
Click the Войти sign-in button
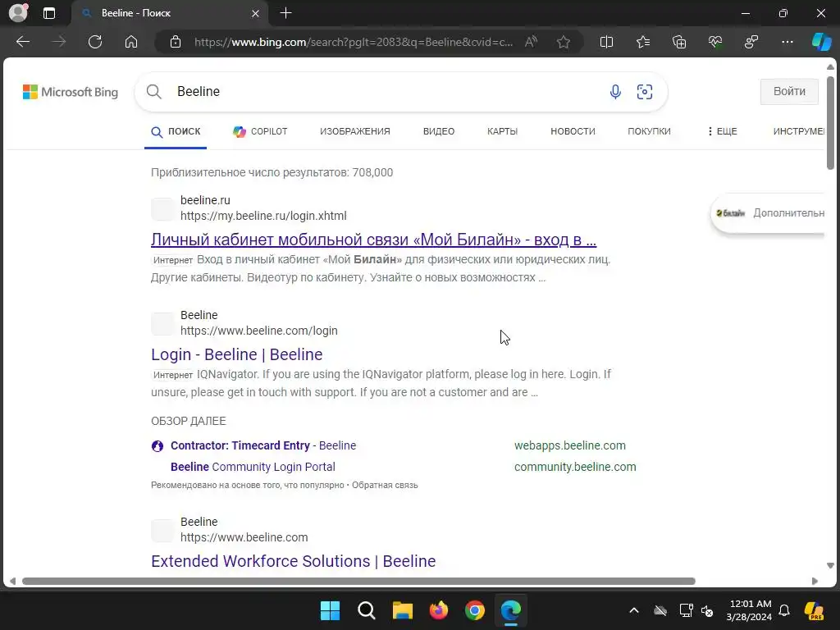click(x=789, y=92)
